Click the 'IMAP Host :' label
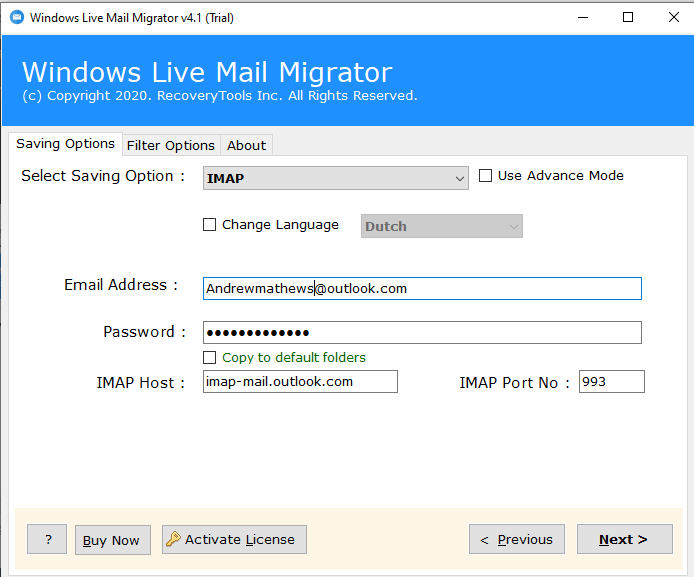The width and height of the screenshot is (694, 577). point(140,383)
